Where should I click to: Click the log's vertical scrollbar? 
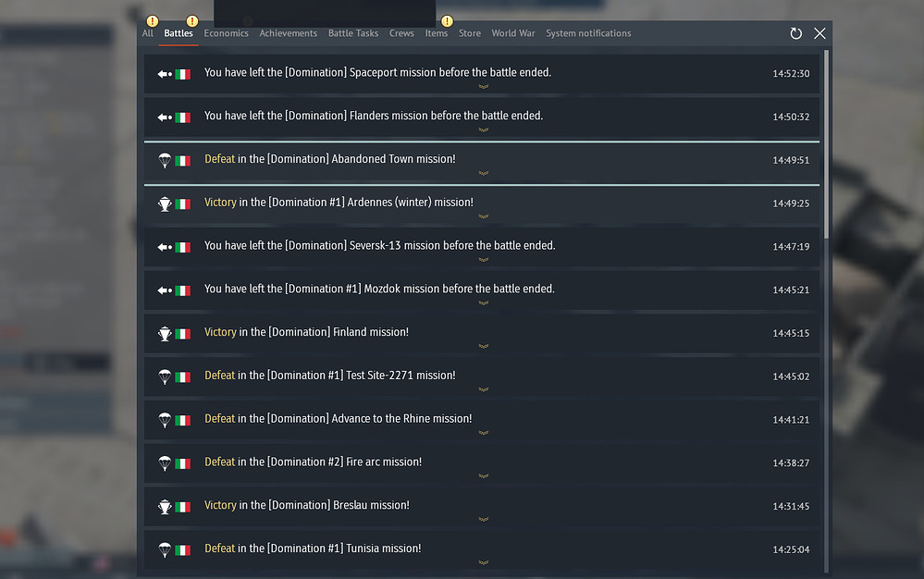pos(826,144)
